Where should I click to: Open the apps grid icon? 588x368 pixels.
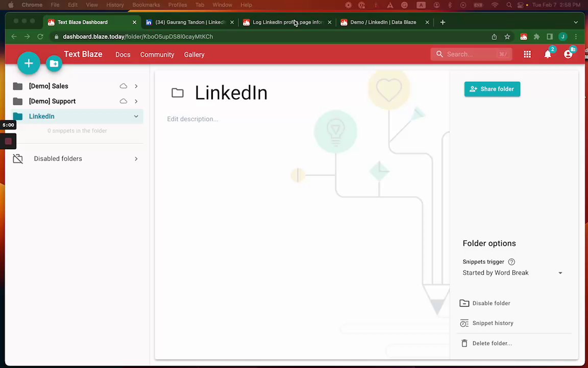(x=527, y=55)
